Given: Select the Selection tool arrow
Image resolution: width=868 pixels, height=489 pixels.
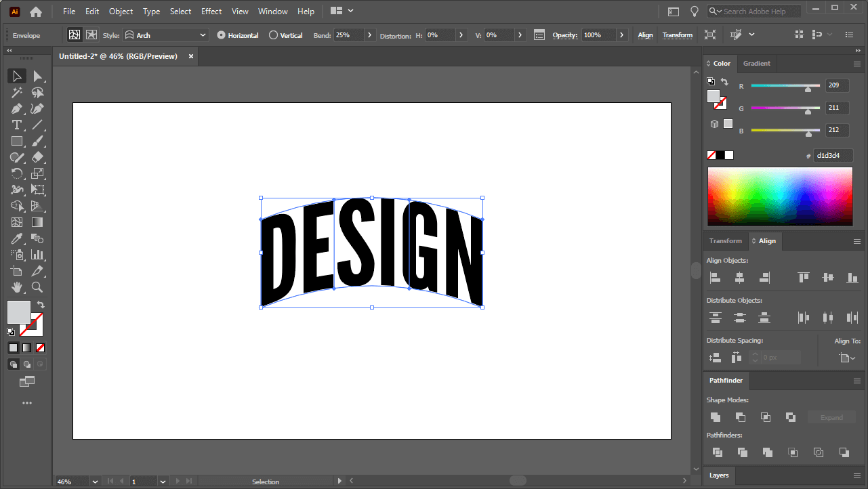Looking at the screenshot, I should click(17, 76).
